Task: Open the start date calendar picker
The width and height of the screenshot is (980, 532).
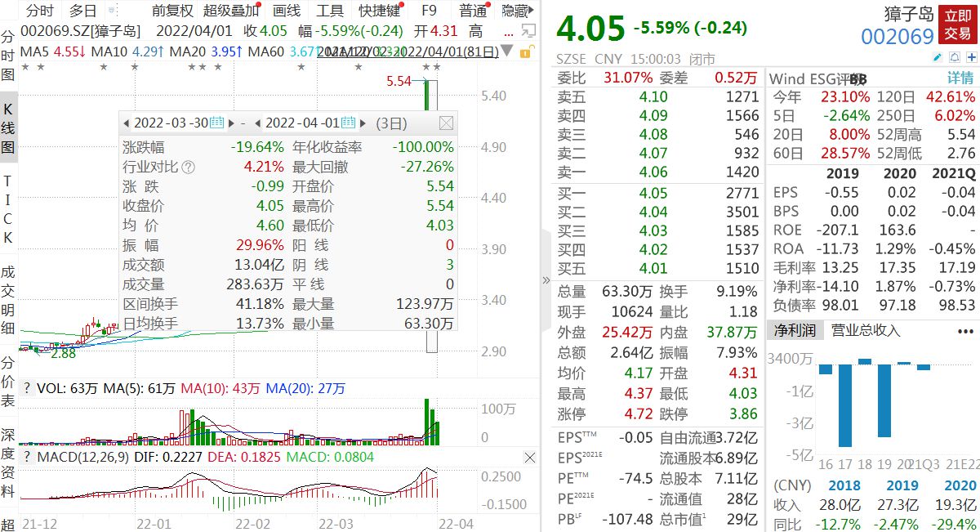Action: [216, 123]
